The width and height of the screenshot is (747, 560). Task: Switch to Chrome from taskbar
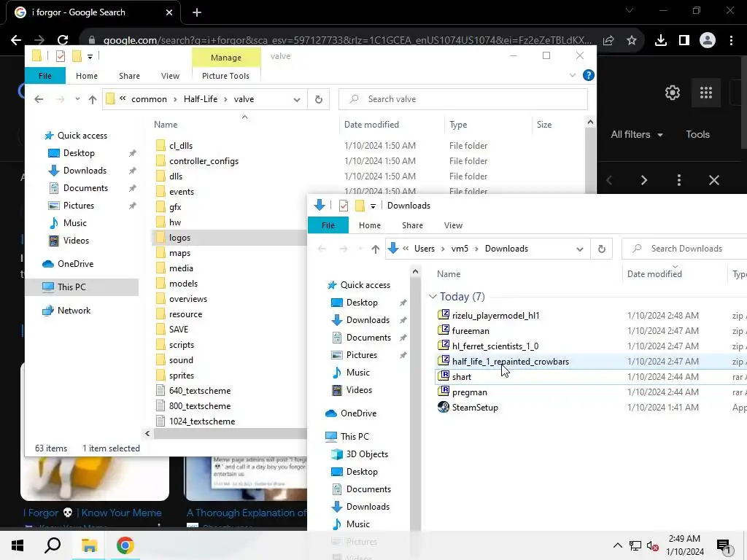tap(125, 545)
